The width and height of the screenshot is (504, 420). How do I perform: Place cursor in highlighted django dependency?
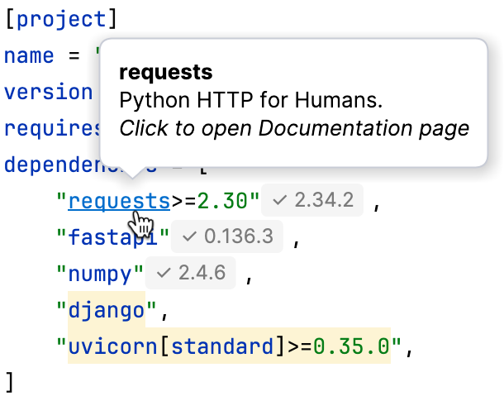[107, 310]
